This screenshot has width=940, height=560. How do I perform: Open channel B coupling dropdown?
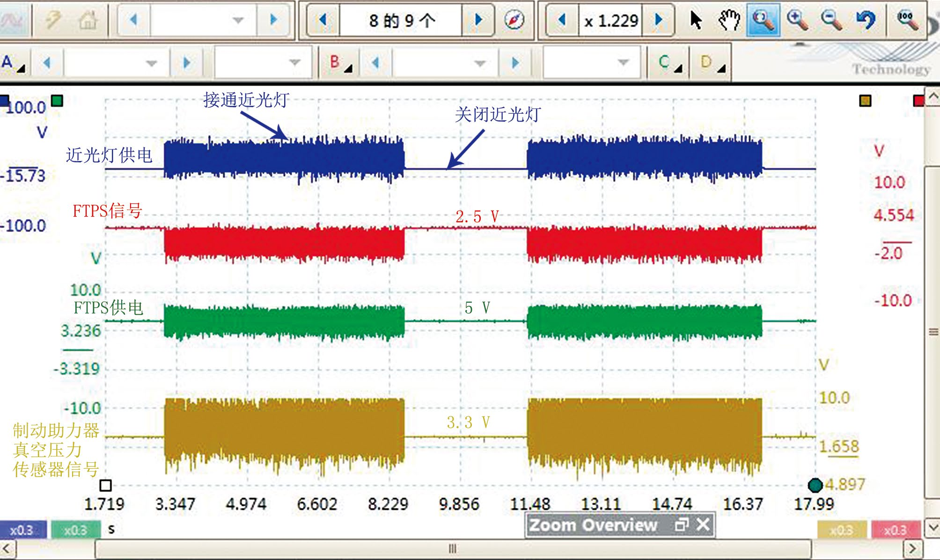point(623,62)
